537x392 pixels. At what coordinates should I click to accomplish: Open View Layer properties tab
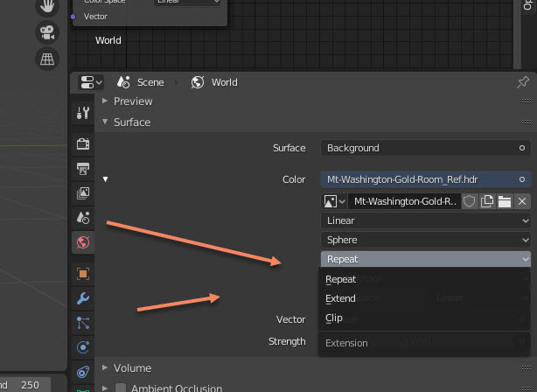click(83, 192)
